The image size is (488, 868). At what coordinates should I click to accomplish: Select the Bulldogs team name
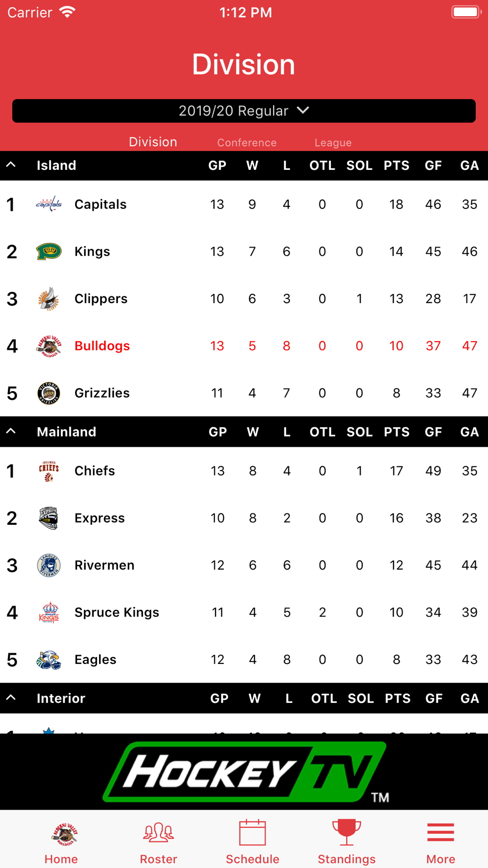[102, 346]
